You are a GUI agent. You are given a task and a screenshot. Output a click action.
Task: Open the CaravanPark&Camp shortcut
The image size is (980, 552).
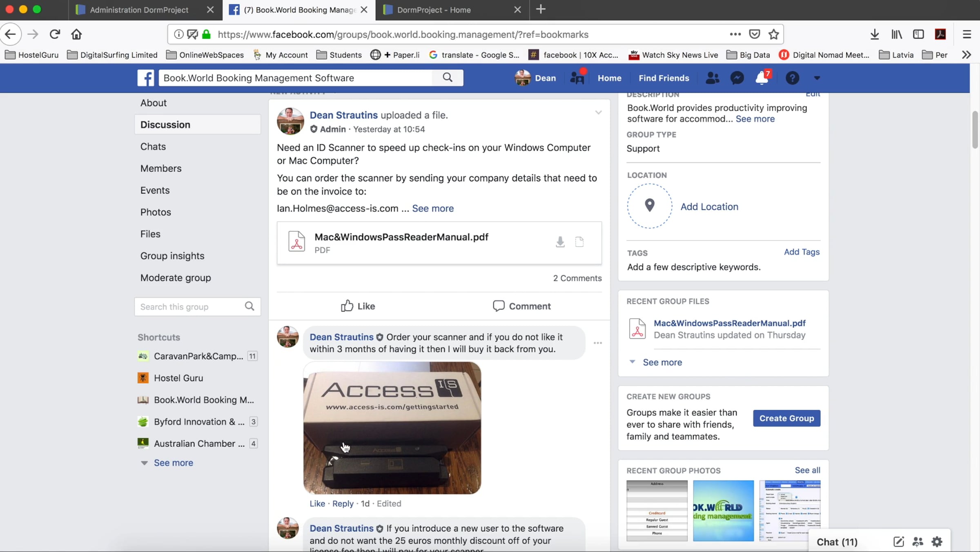coord(198,356)
